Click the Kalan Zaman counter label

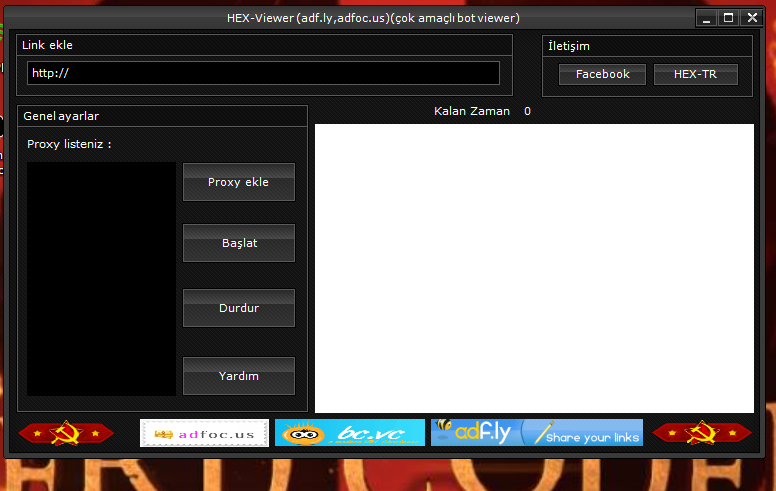[471, 111]
